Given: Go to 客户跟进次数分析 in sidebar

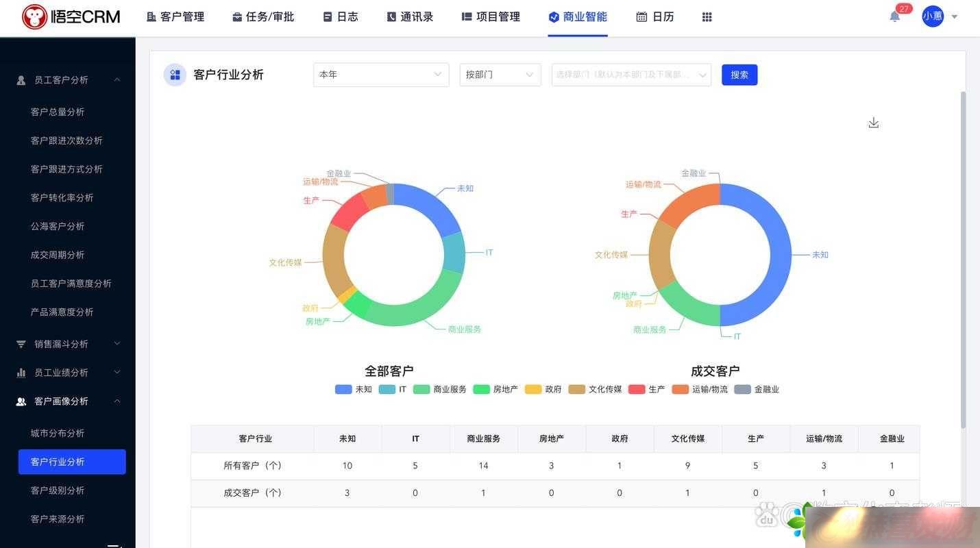Looking at the screenshot, I should (66, 140).
